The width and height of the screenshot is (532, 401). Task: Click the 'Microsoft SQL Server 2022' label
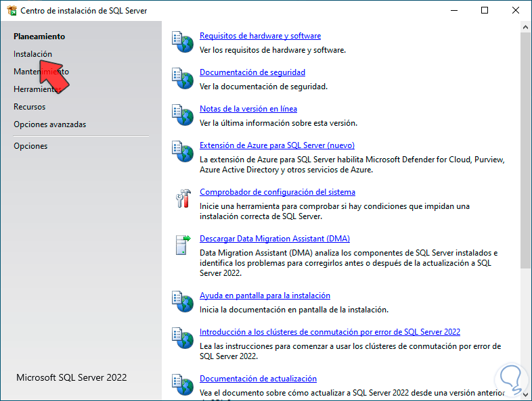click(72, 377)
